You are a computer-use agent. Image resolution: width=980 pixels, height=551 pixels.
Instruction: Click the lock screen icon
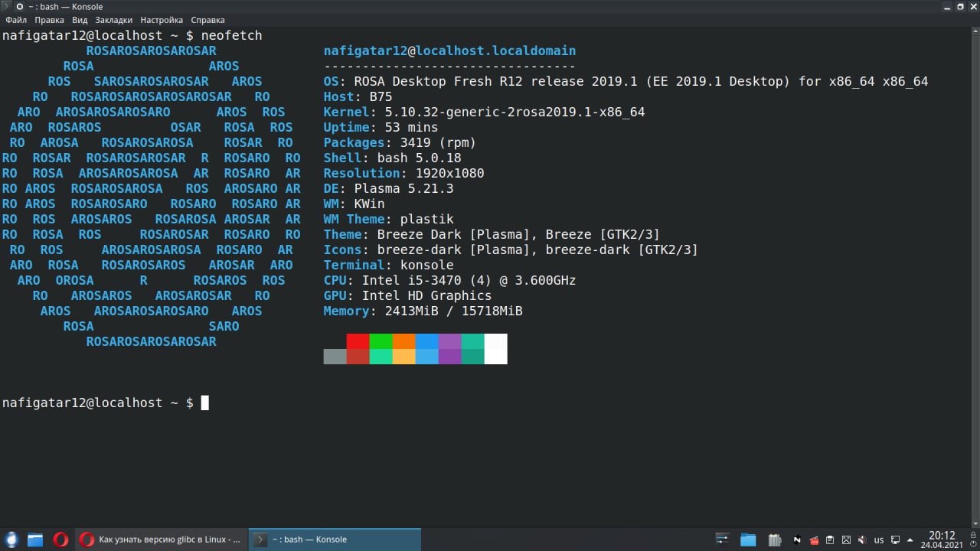coord(972,534)
